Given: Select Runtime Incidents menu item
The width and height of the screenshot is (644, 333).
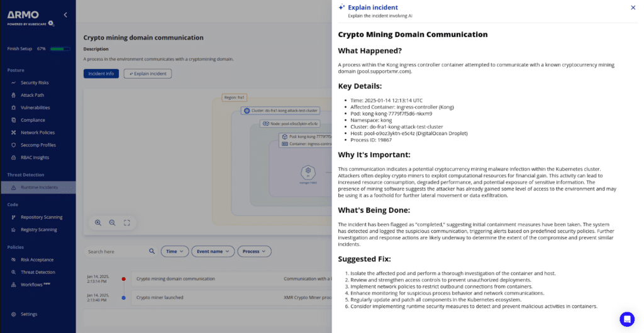Looking at the screenshot, I should 38,187.
